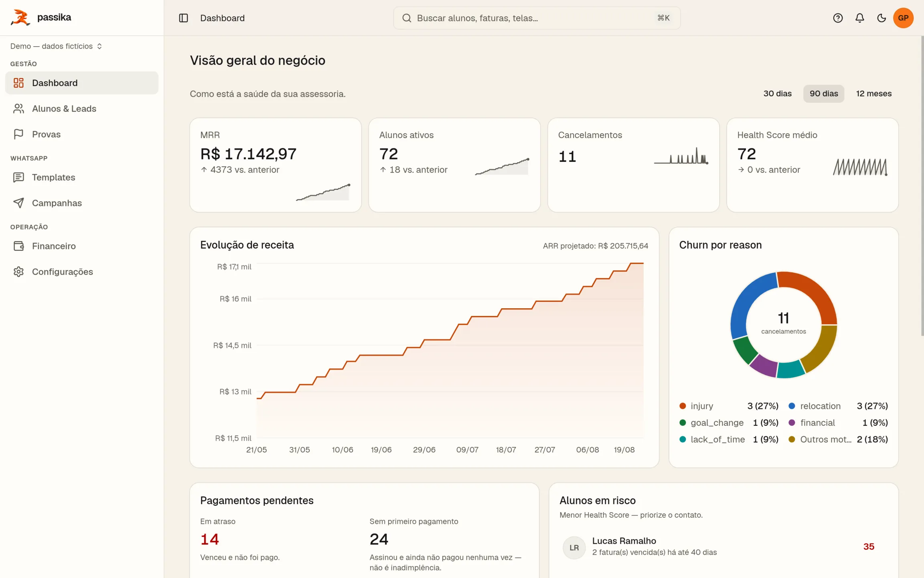Click the Configurações gear icon
The height and width of the screenshot is (578, 924).
point(18,271)
